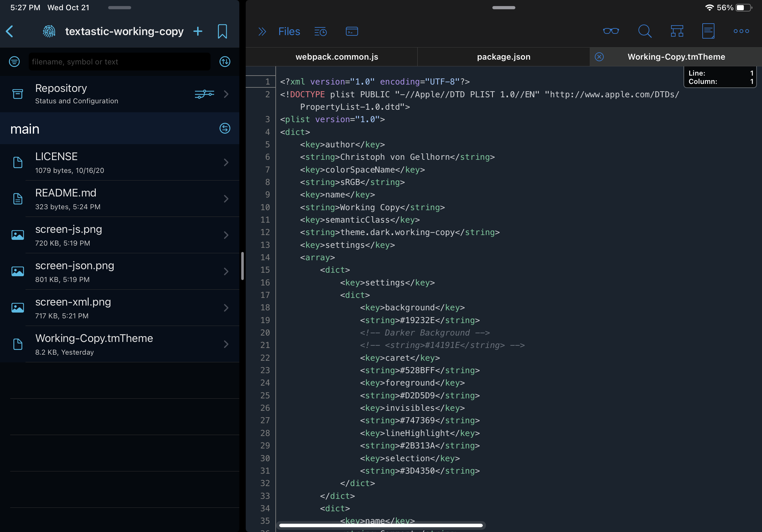Add new item with plus icon
This screenshot has height=532, width=762.
tap(198, 32)
